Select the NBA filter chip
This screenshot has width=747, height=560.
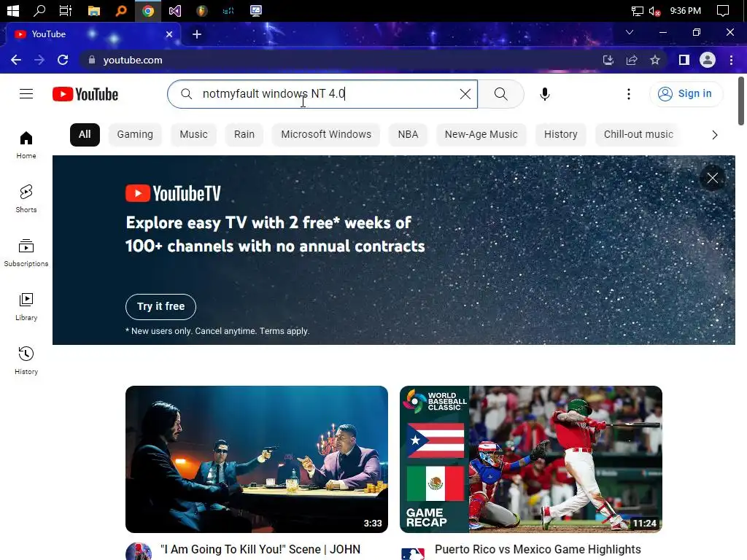click(408, 135)
